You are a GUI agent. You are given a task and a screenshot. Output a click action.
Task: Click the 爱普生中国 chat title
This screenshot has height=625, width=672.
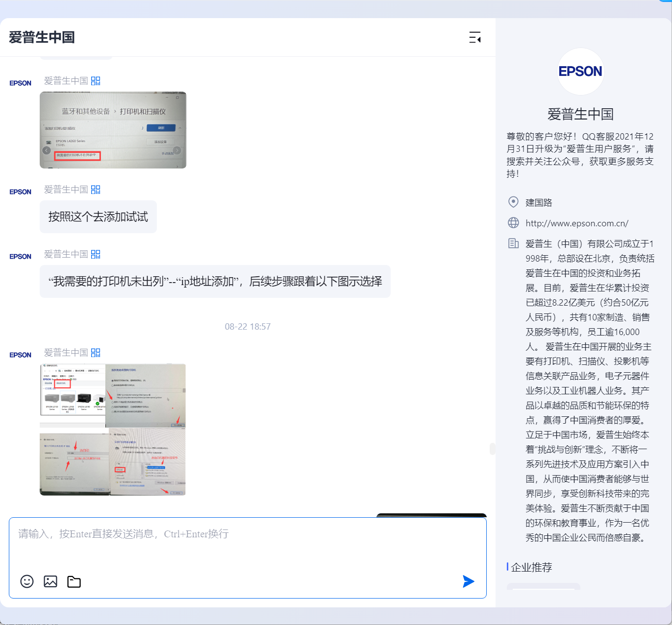[x=42, y=37]
